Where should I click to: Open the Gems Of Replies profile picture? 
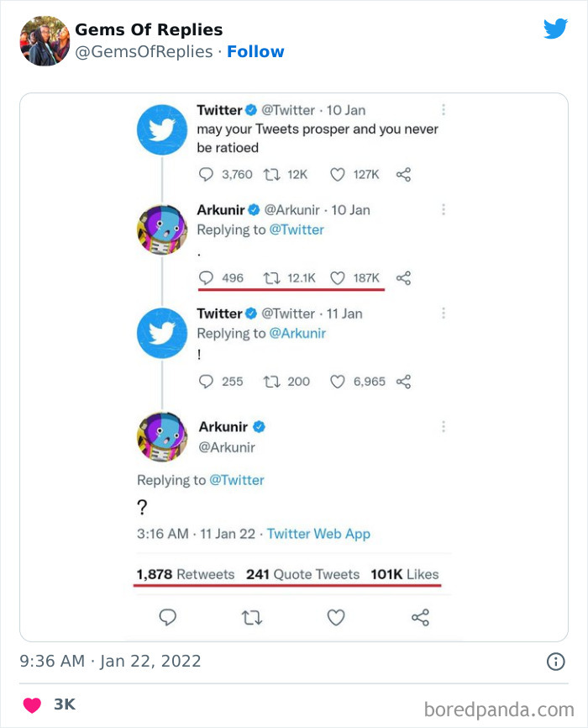point(44,40)
